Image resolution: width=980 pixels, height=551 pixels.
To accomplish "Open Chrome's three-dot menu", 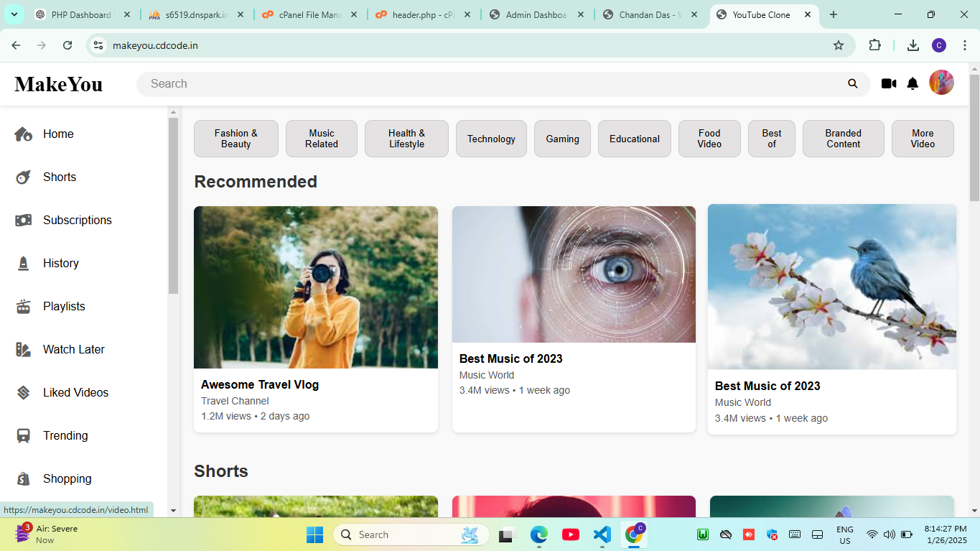I will [965, 45].
